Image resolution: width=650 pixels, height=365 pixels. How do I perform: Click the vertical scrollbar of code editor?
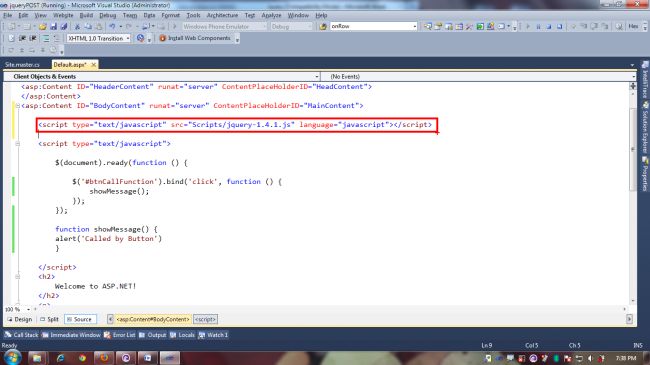tap(633, 149)
